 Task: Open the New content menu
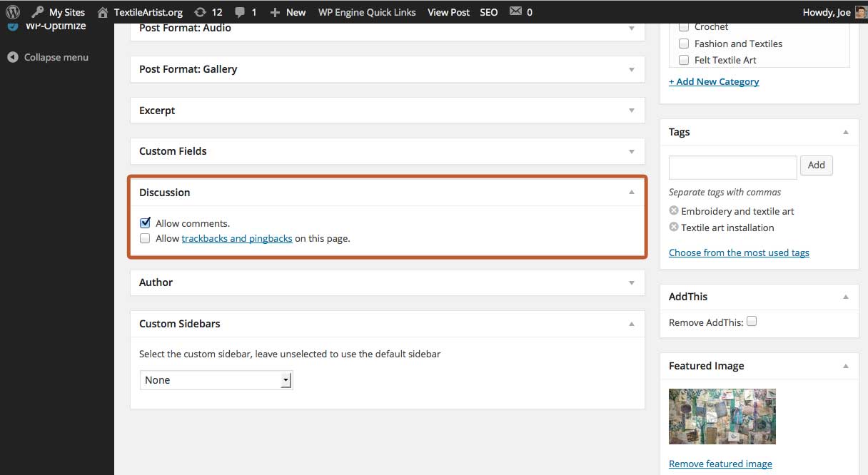coord(288,12)
